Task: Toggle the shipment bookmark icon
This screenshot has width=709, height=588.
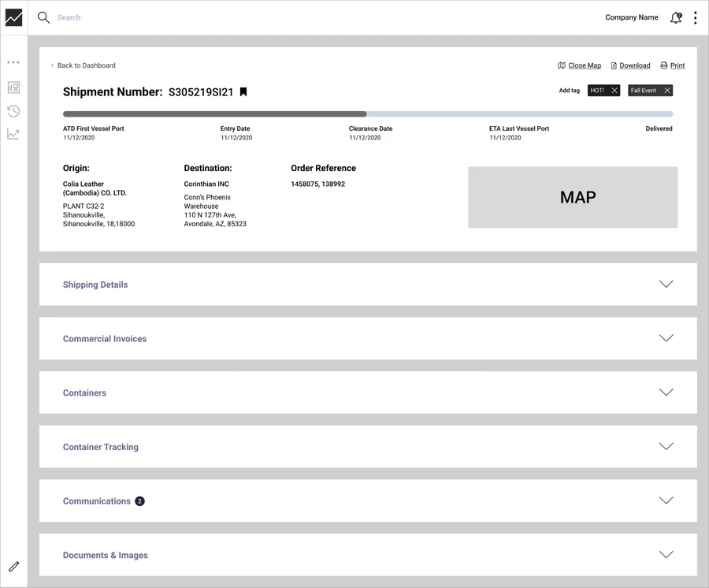Action: (x=243, y=91)
